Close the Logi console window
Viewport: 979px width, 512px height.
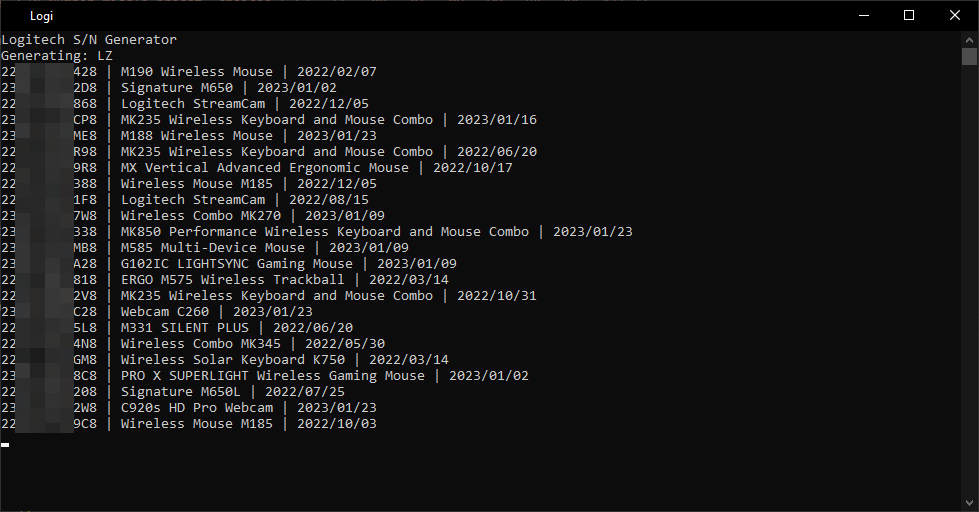(955, 16)
